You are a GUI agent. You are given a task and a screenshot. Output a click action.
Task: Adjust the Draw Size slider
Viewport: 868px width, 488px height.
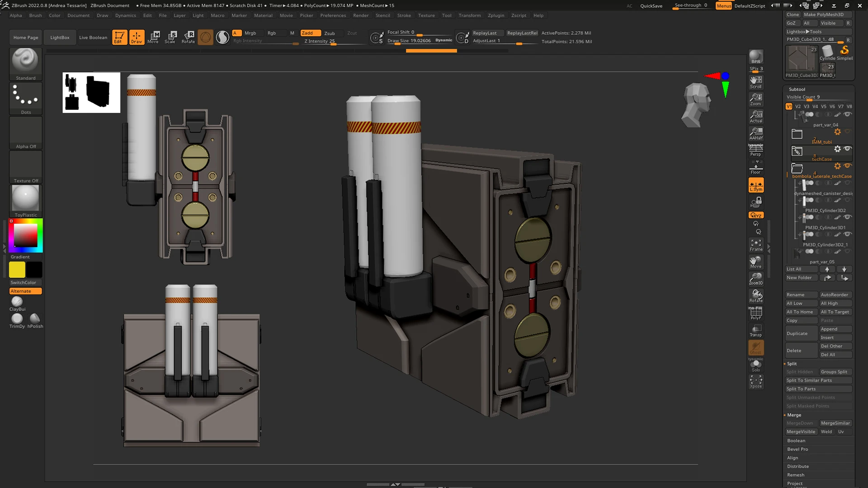[x=420, y=41]
